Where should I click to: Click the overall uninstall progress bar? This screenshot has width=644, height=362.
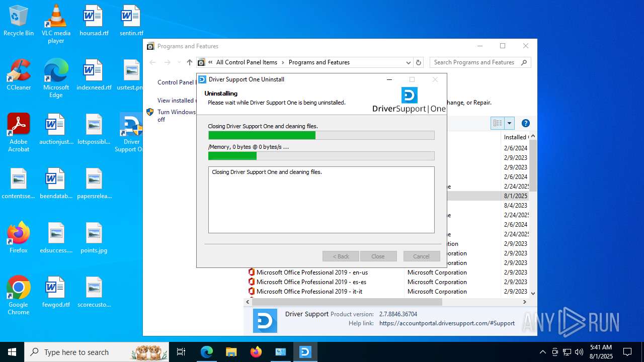pyautogui.click(x=321, y=135)
